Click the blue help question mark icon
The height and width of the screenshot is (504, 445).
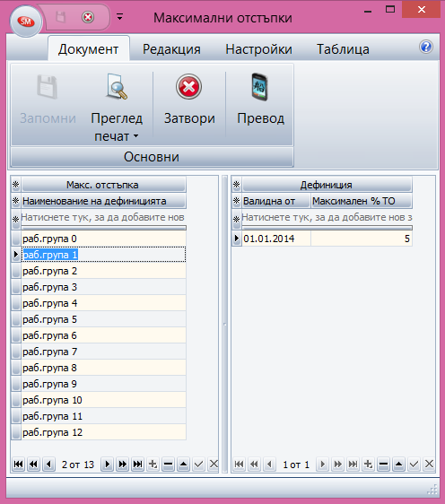[426, 47]
